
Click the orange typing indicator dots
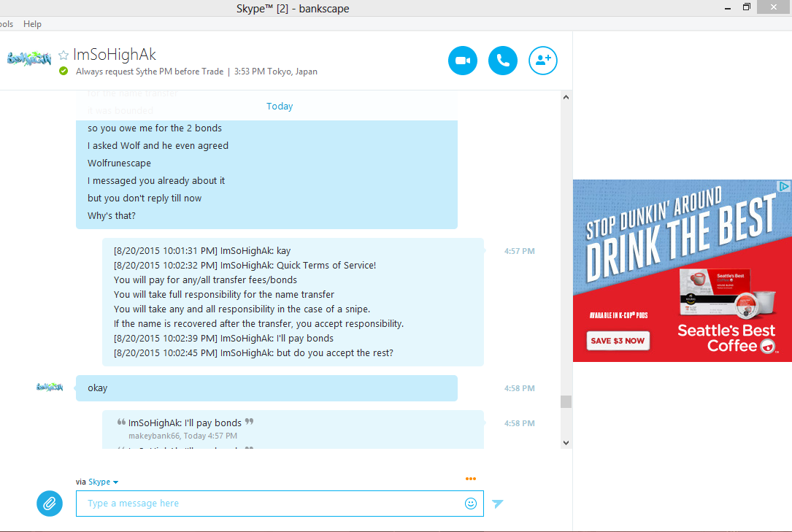click(471, 479)
